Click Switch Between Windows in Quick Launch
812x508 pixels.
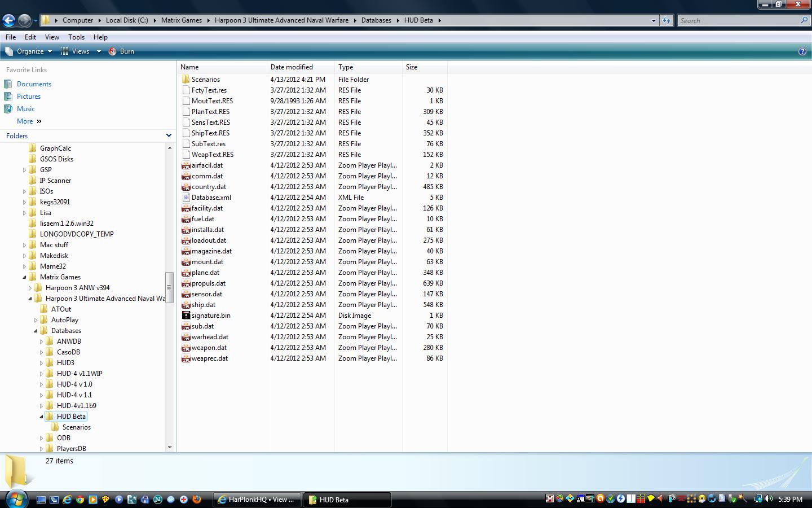tap(54, 500)
